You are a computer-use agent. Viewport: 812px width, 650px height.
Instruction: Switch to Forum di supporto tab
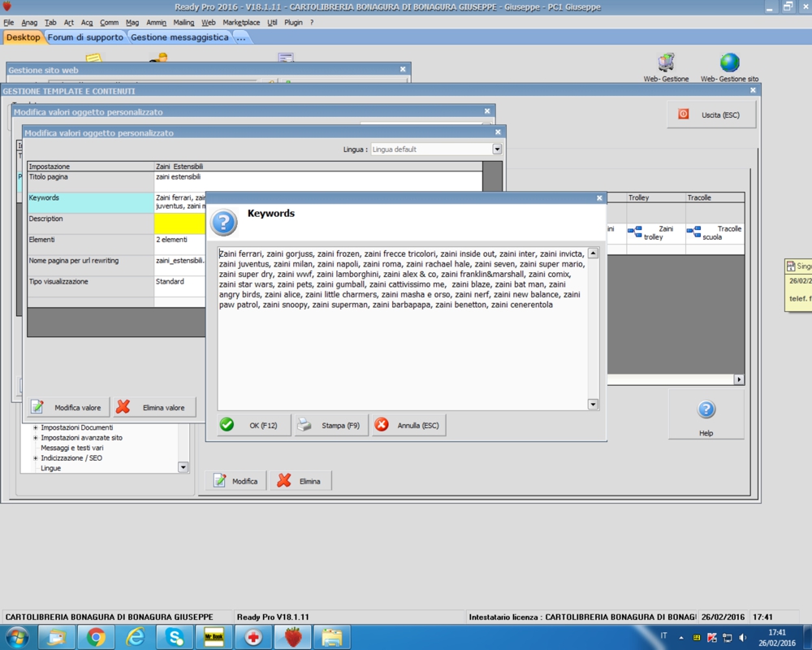click(85, 37)
